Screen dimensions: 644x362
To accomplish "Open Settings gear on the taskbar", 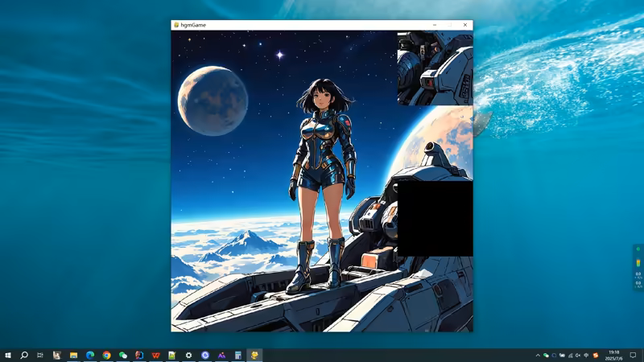I will [188, 355].
